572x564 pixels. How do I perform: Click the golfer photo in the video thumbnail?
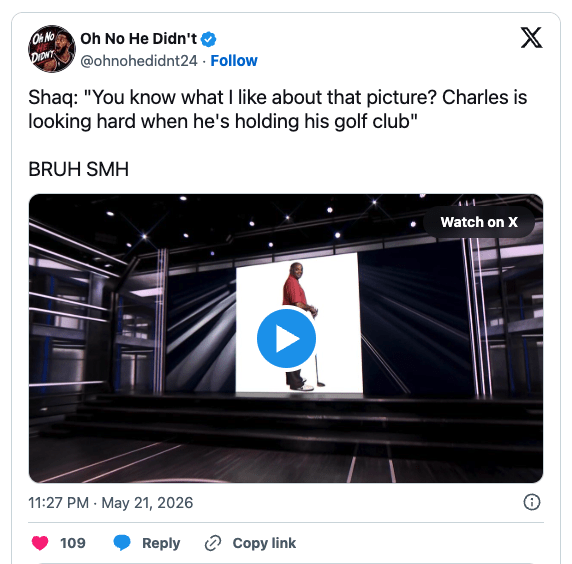point(299,325)
